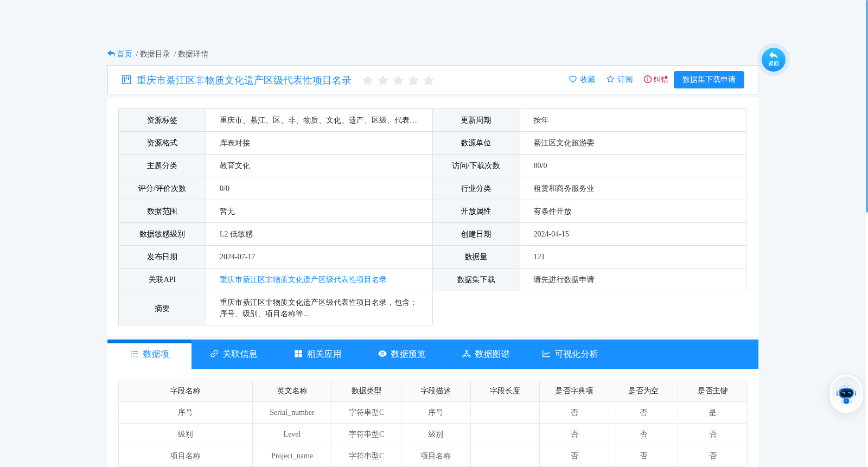Click the 资源标签 value text
The image size is (868, 467).
(x=318, y=120)
